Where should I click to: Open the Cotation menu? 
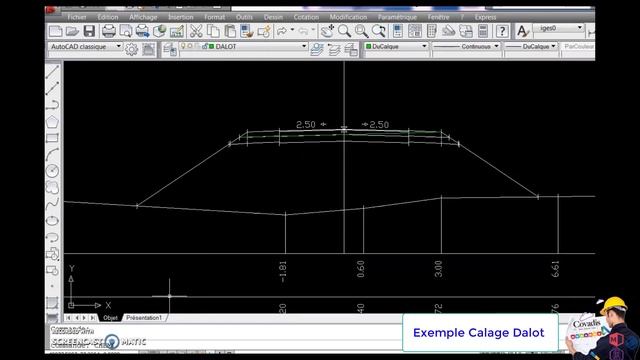pos(306,17)
